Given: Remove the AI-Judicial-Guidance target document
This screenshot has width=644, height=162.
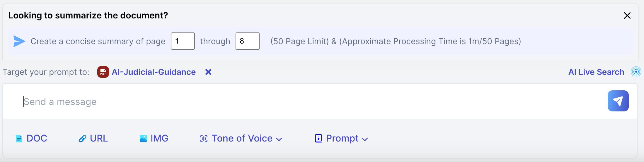Looking at the screenshot, I should click(208, 72).
